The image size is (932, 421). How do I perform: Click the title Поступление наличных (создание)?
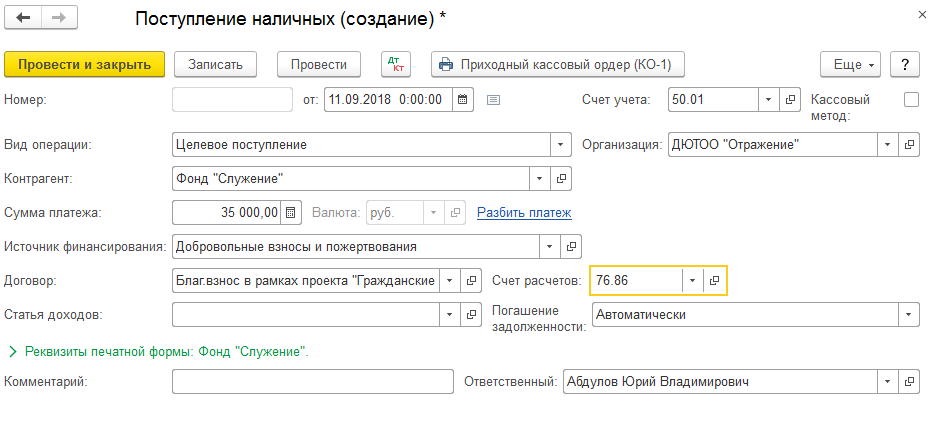[x=291, y=19]
